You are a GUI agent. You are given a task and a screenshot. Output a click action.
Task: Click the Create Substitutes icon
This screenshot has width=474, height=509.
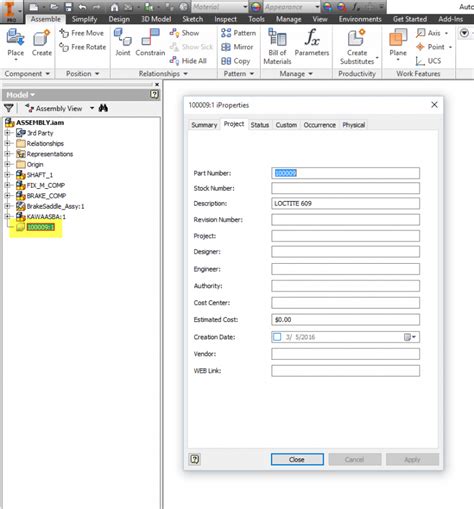pos(357,37)
